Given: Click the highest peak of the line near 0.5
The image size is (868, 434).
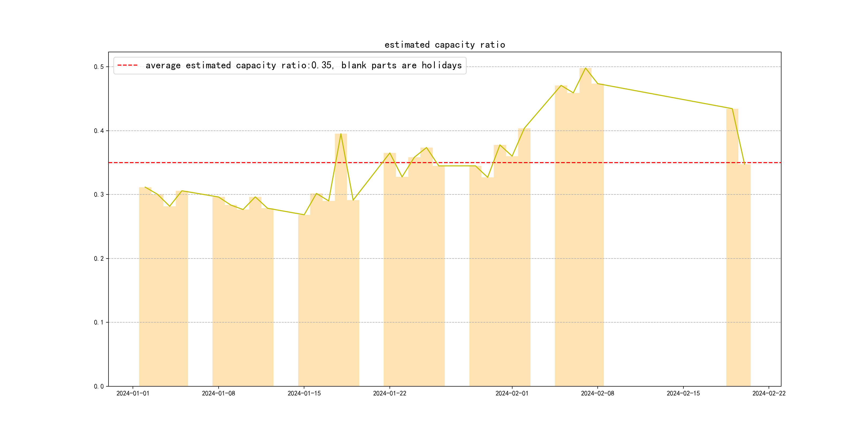Looking at the screenshot, I should tap(585, 68).
